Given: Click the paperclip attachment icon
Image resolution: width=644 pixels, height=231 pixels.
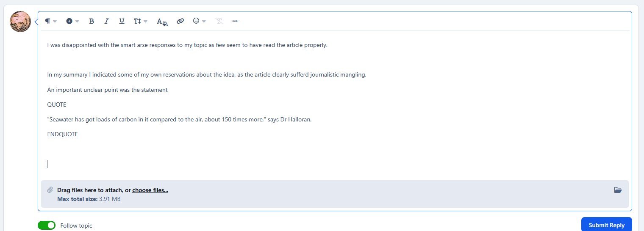Looking at the screenshot, I should coord(50,190).
